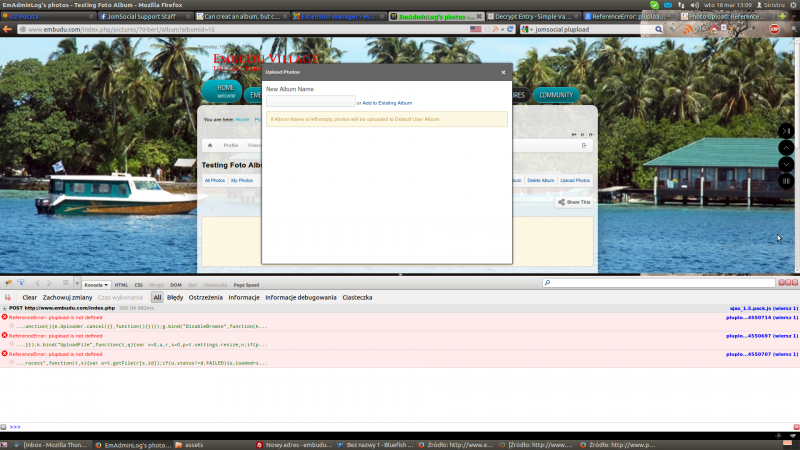The image size is (800, 450).
Task: Select the All console filter
Action: [157, 297]
